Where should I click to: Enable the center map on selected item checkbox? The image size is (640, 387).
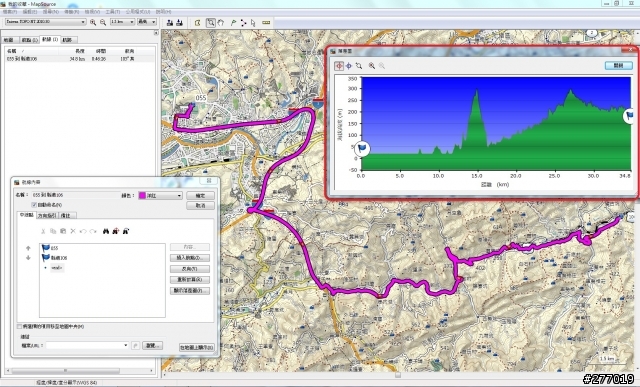pyautogui.click(x=20, y=327)
